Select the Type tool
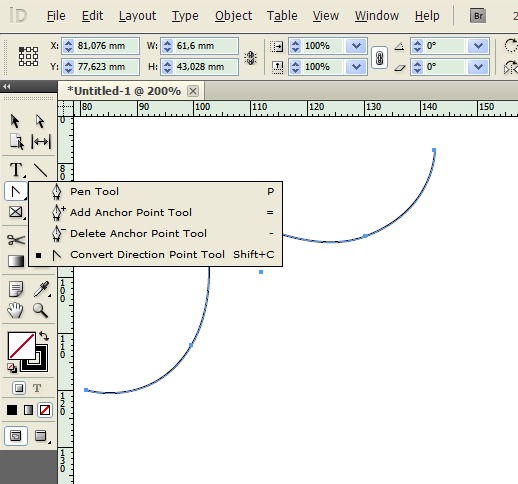The width and height of the screenshot is (518, 484). click(16, 170)
